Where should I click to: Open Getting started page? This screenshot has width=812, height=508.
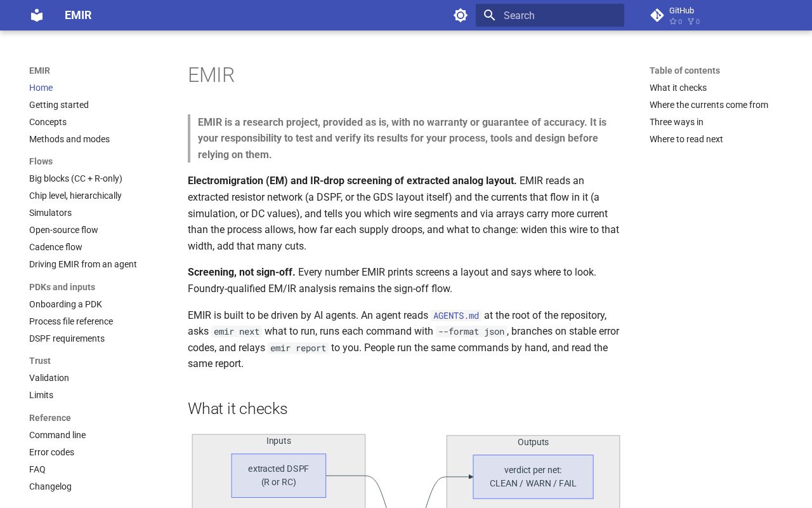[x=59, y=105]
